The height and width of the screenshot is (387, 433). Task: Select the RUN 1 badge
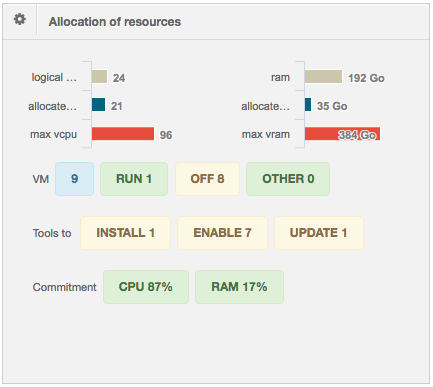pyautogui.click(x=134, y=179)
